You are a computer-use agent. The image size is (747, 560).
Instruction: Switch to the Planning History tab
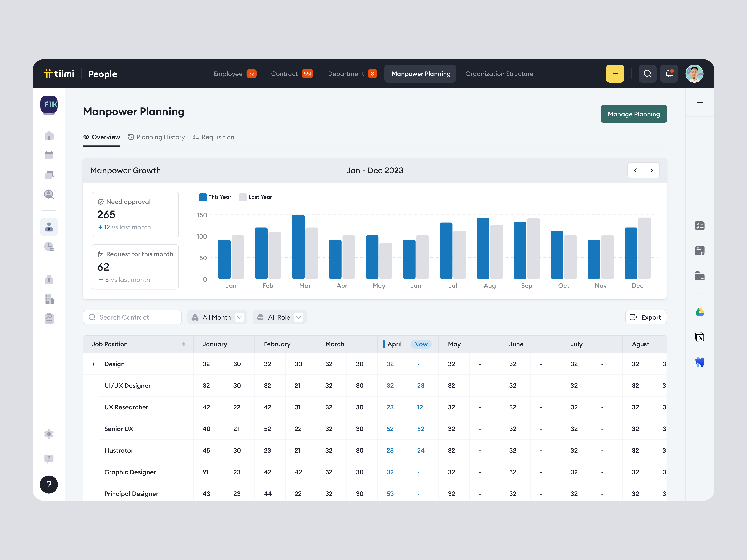157,137
